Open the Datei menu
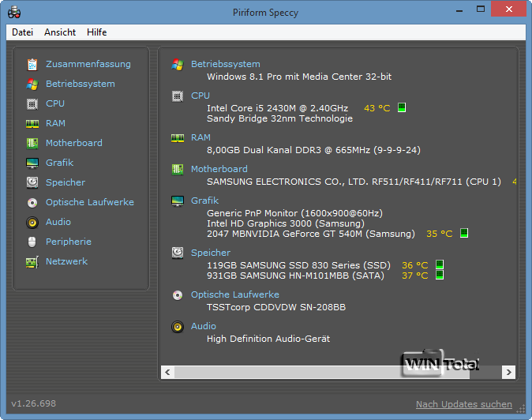Image resolution: width=532 pixels, height=420 pixels. [x=22, y=32]
